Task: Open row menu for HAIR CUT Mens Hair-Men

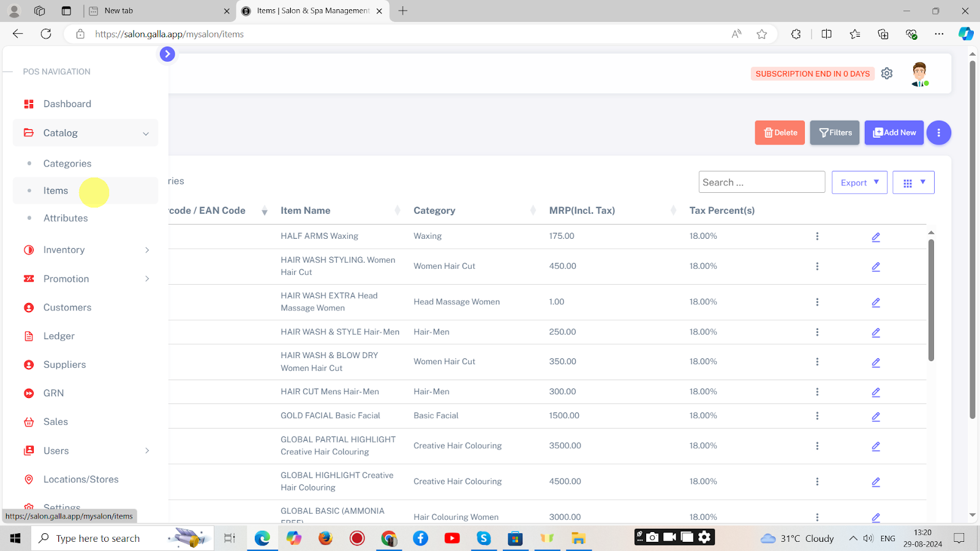Action: (x=817, y=392)
